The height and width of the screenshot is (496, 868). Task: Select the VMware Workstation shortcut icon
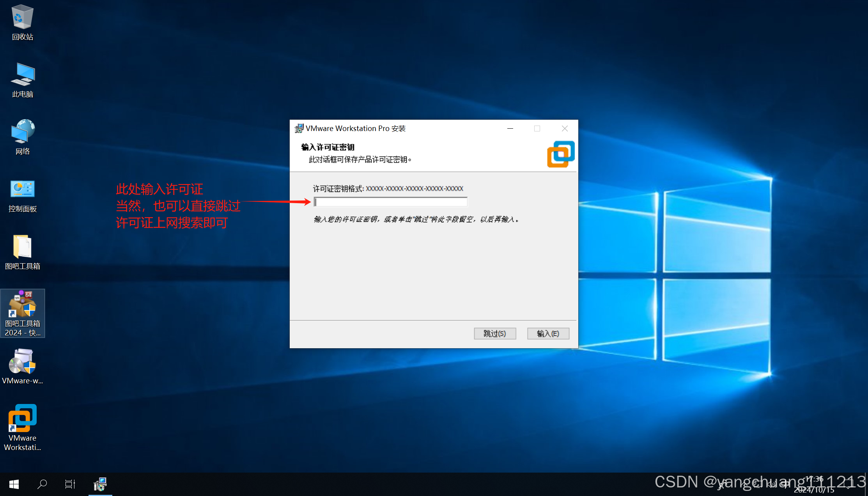coord(22,427)
